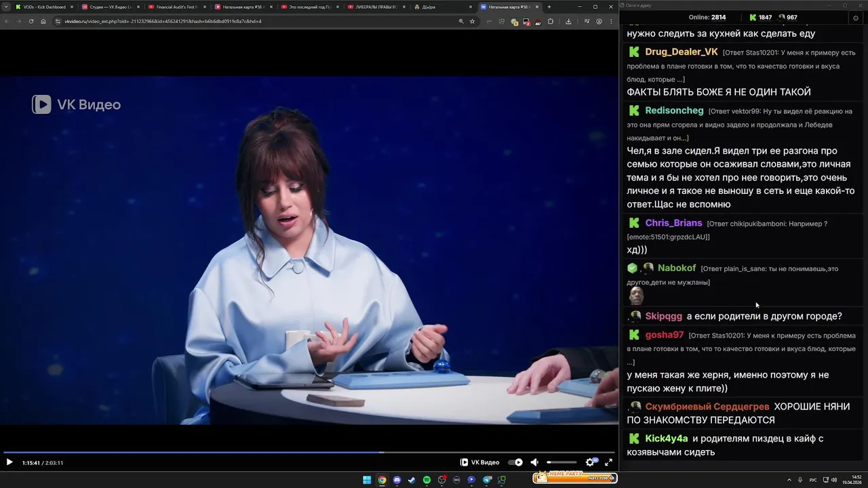The width and height of the screenshot is (868, 488).
Task: Open Chrome three-dot menu
Action: [x=611, y=21]
